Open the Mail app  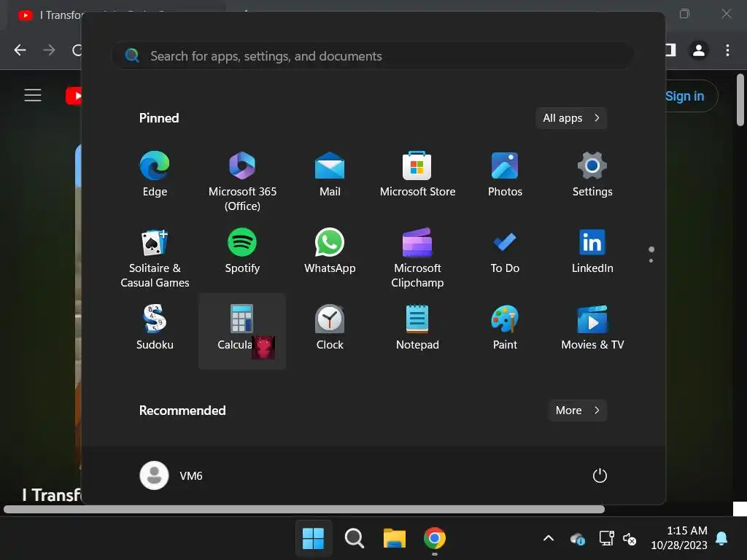pos(330,174)
